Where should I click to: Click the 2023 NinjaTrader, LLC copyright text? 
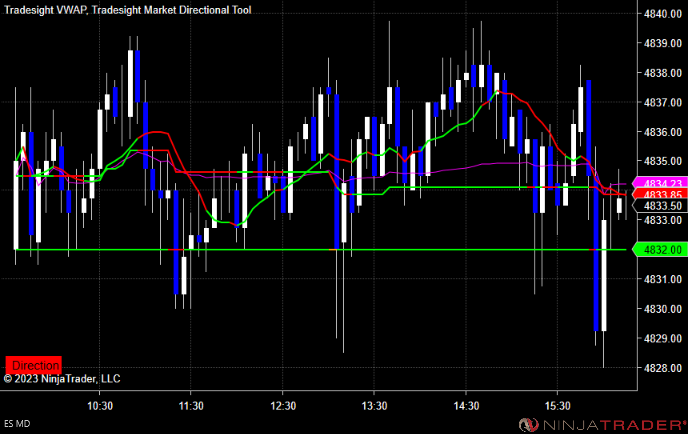(62, 379)
